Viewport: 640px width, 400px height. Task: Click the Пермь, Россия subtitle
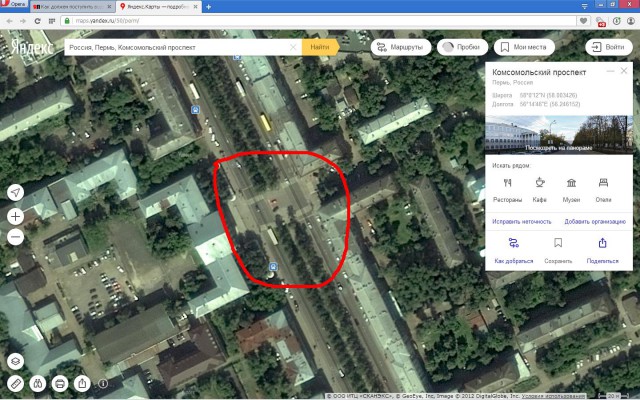point(512,82)
